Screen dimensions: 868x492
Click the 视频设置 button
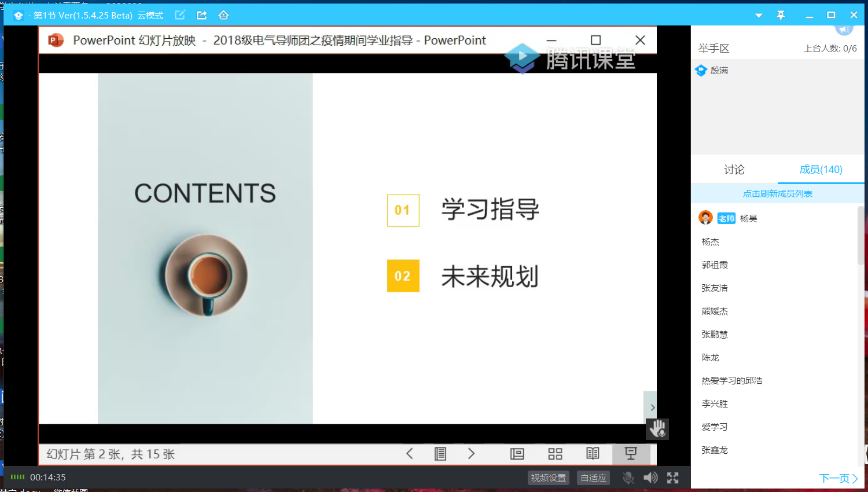click(x=549, y=478)
